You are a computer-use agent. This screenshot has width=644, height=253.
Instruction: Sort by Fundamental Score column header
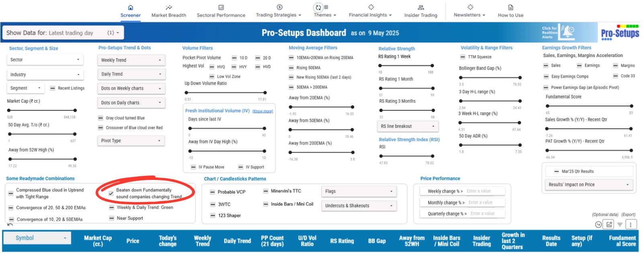(622, 241)
